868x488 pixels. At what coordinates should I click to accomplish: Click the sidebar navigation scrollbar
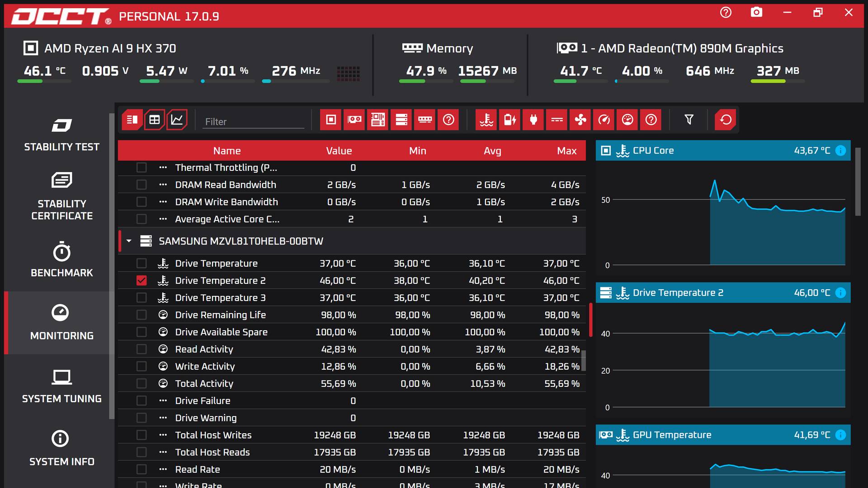tap(112, 266)
